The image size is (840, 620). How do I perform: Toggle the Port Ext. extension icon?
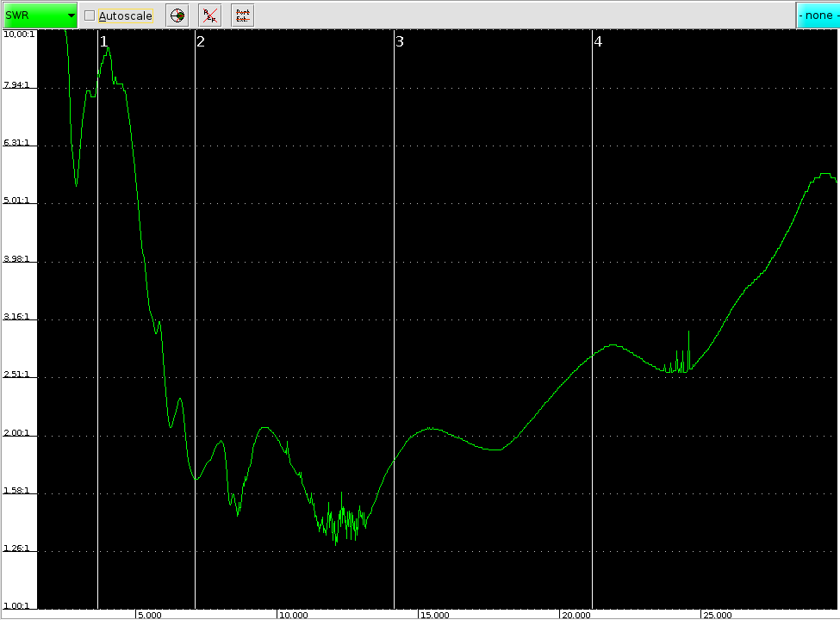point(242,15)
